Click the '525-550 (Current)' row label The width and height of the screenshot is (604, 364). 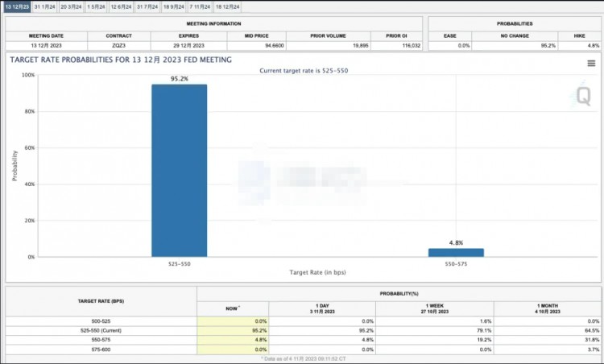101,330
